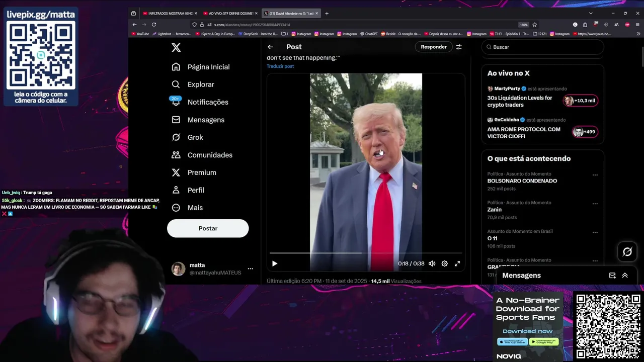The image size is (644, 362).
Task: Open Grok assistant from sidebar
Action: click(187, 137)
